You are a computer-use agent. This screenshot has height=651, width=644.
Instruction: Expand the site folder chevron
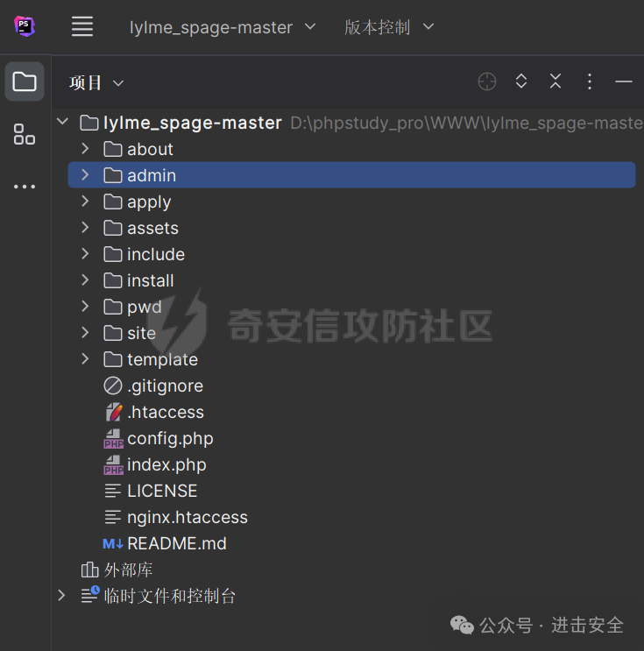(x=85, y=333)
